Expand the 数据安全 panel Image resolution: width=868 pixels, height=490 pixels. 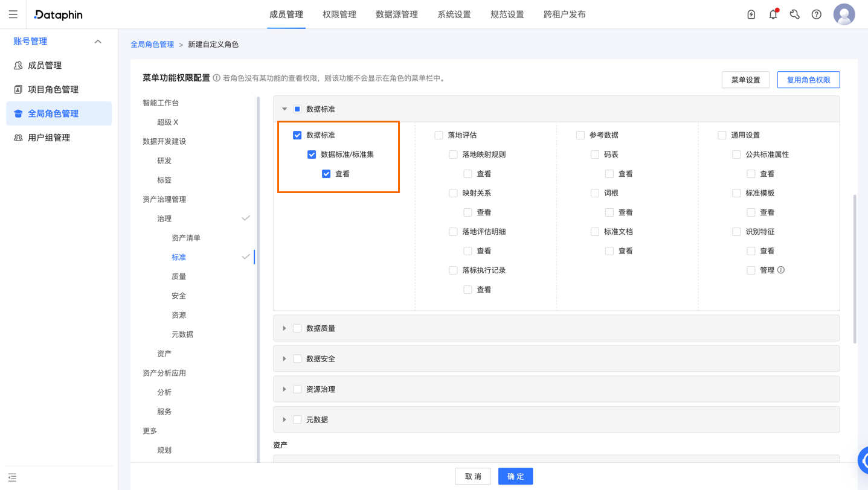pos(285,358)
